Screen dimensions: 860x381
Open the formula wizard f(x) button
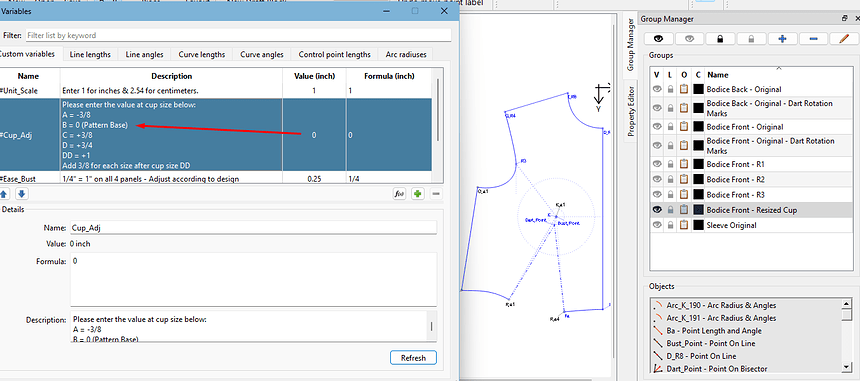[x=399, y=194]
